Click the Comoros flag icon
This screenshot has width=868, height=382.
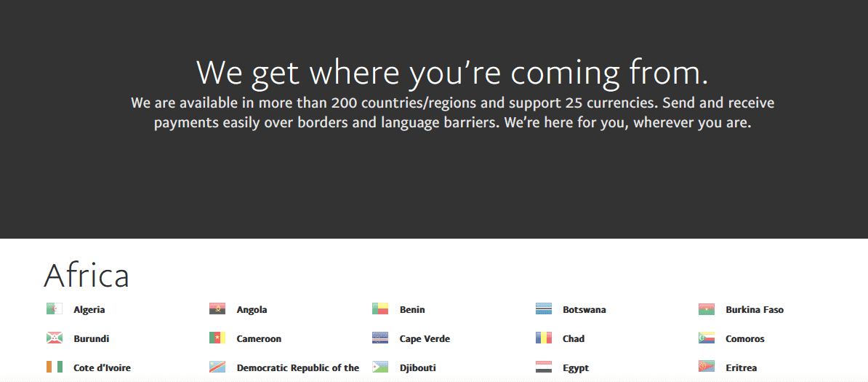click(707, 338)
